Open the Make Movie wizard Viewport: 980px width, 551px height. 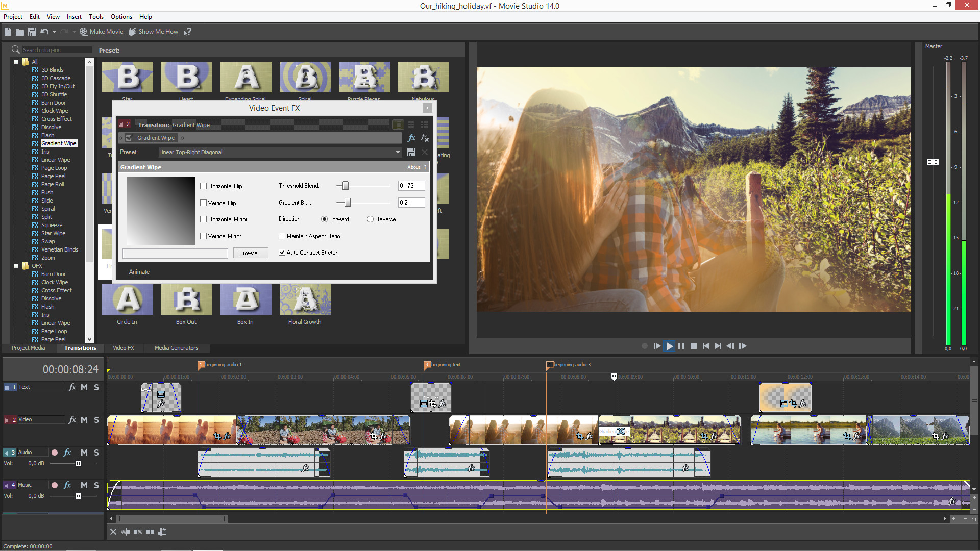coord(101,31)
